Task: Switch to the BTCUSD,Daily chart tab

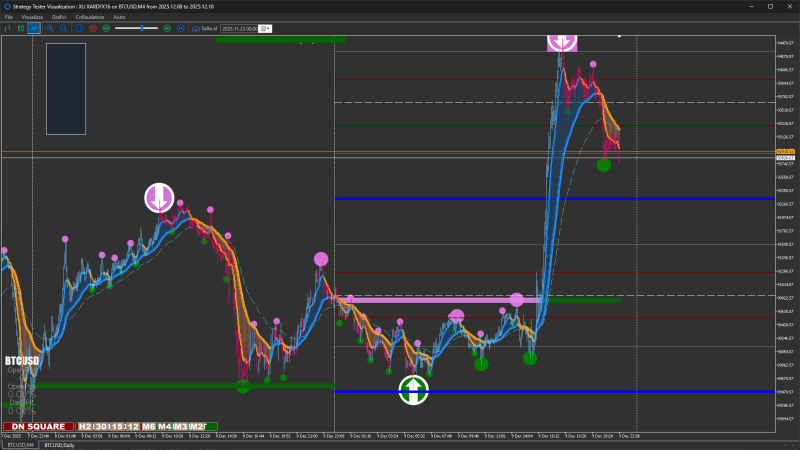Action: [59, 445]
